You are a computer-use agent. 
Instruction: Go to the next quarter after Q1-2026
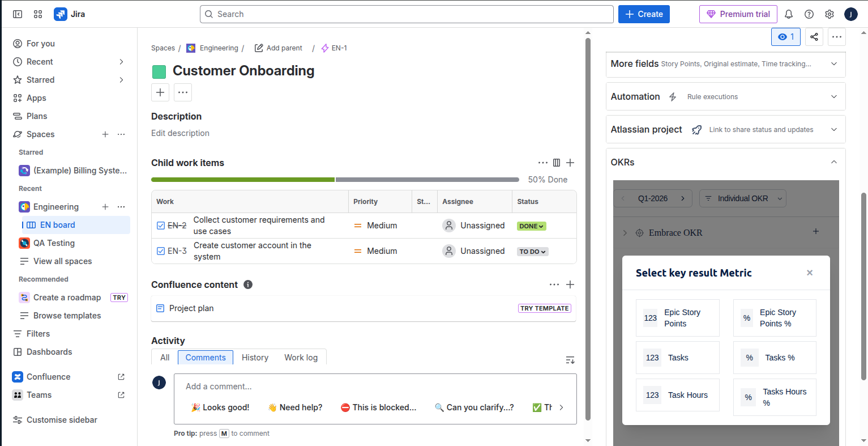coord(683,198)
